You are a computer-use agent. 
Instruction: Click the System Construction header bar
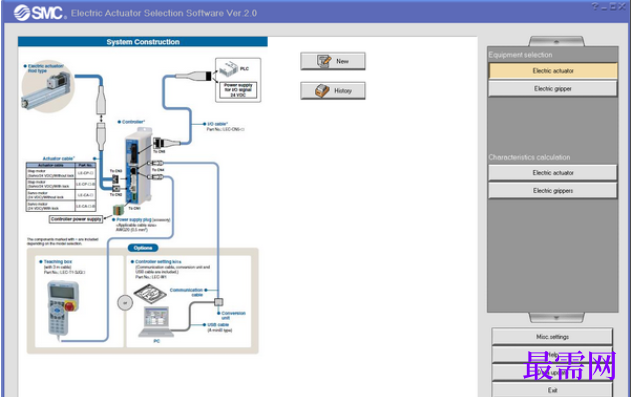click(143, 42)
